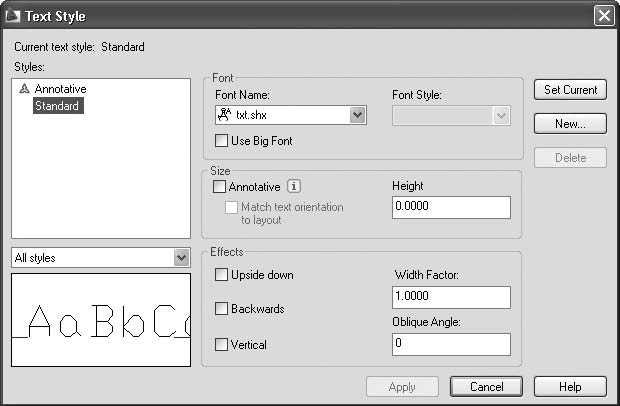Viewport: 620px width, 406px height.
Task: Open Help for Text Style
Action: 570,387
